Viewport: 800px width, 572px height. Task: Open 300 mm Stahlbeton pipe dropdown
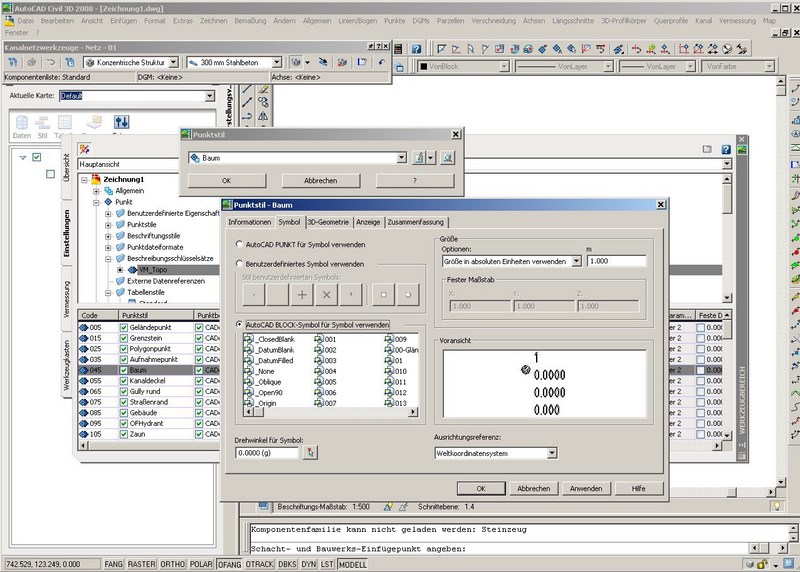[x=277, y=62]
